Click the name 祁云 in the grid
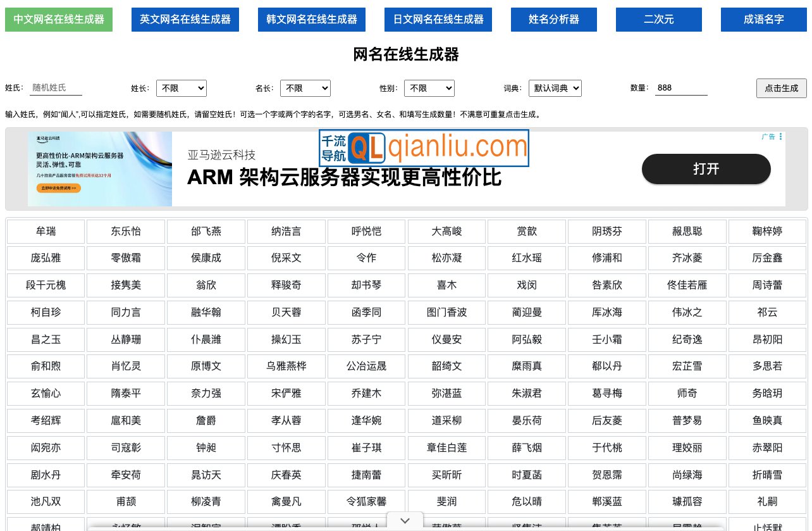Viewport: 812px width, 531px height. pos(767,312)
